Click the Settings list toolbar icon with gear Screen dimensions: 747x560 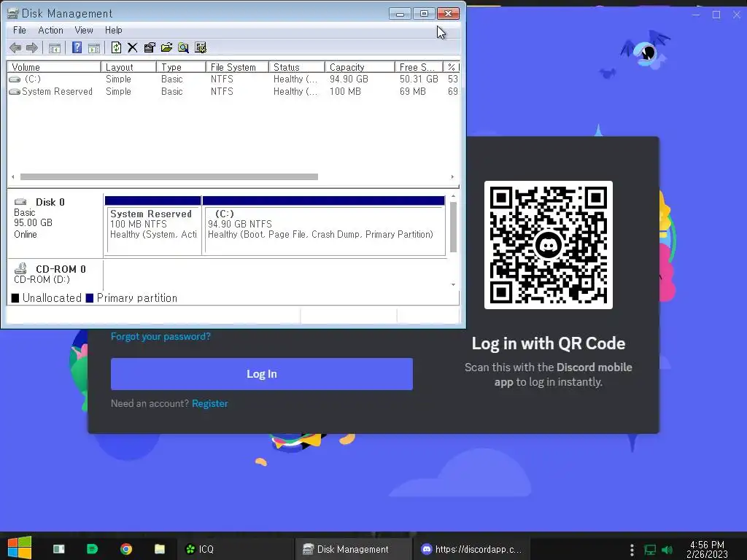pyautogui.click(x=201, y=47)
